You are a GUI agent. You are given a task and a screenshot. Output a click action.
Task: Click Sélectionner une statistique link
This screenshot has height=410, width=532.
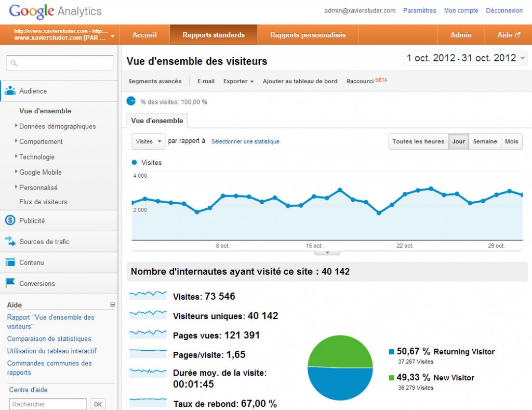point(245,141)
